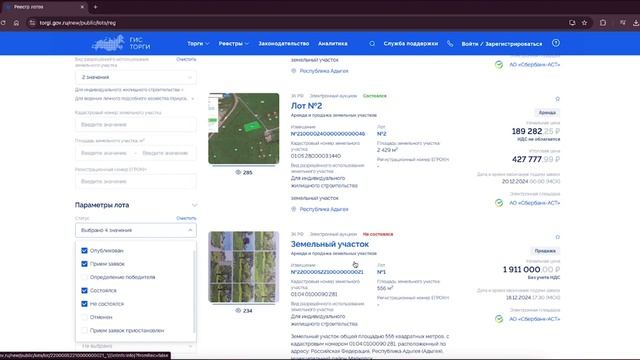Remove Для индивидуального жилищного строительства filter chip
The height and width of the screenshot is (360, 640).
(182, 90)
